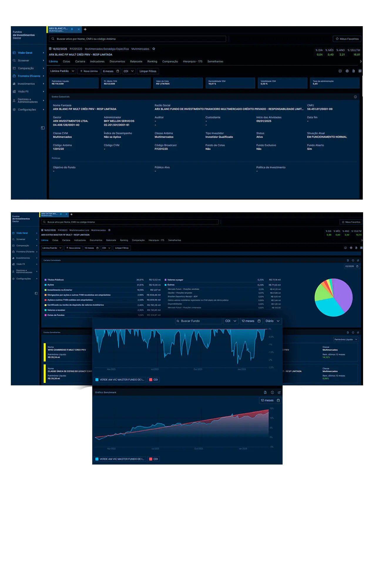Expand Patrimônio Líquido dropdown in Fundos Semelhantes
Image resolution: width=376 pixels, height=588 pixels.
click(346, 340)
